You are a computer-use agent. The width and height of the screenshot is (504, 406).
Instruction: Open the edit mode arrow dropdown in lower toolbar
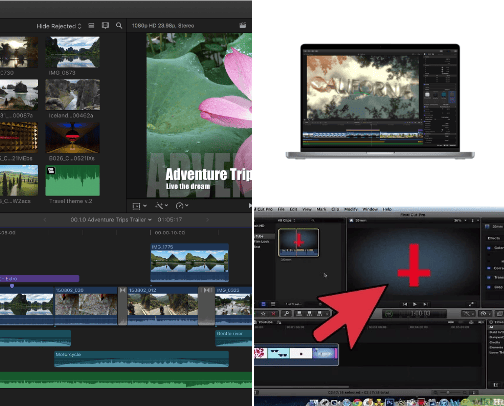pyautogui.click(x=327, y=314)
